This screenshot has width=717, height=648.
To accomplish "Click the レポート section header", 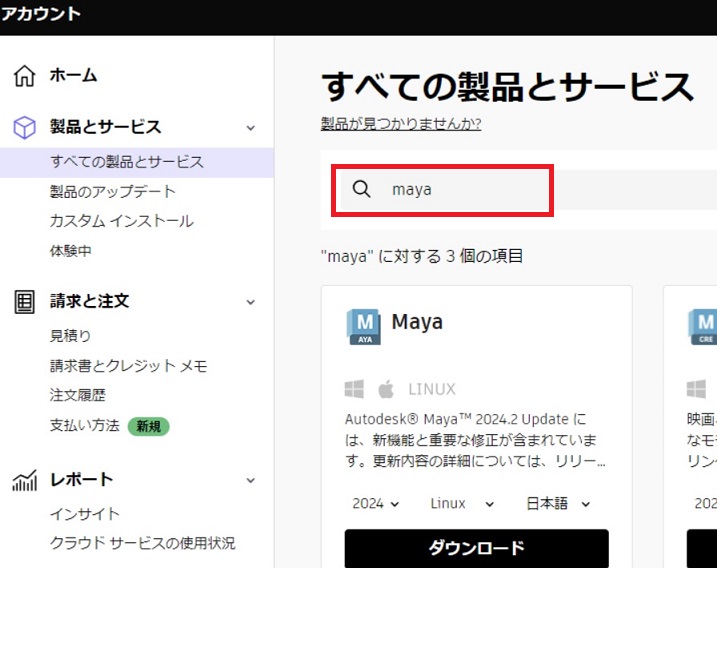I will coord(81,480).
